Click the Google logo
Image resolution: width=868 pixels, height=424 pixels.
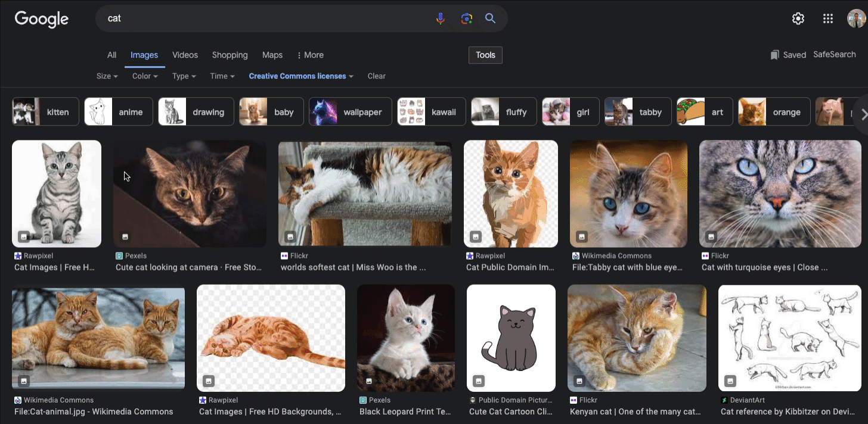(42, 18)
